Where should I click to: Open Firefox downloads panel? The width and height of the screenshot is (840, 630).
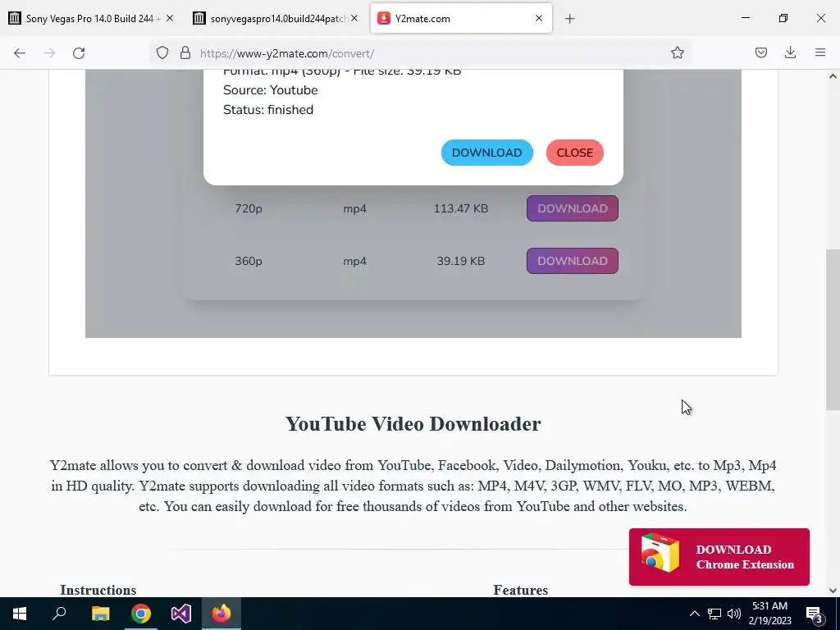790,52
